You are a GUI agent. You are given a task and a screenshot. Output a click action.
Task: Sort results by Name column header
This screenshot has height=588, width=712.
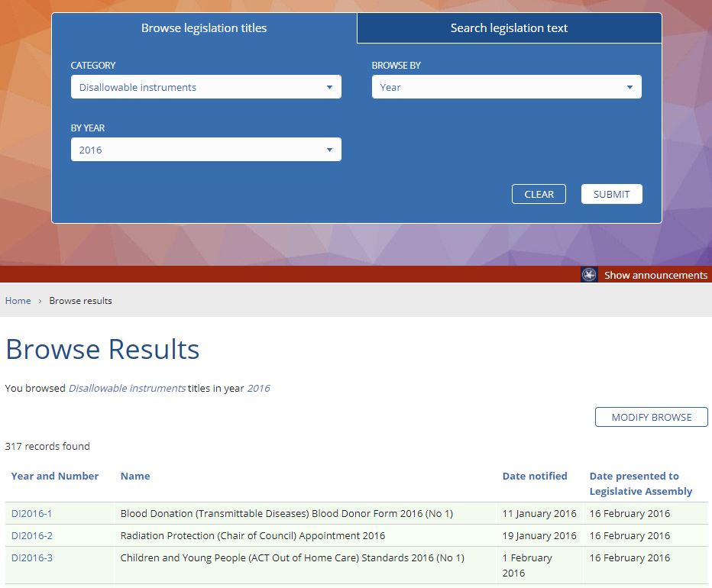[135, 476]
